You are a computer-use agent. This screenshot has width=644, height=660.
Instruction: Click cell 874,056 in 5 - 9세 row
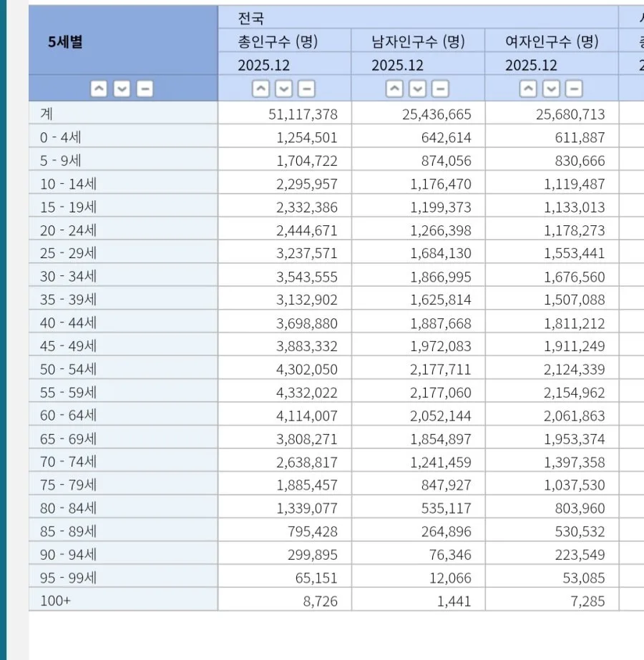[418, 159]
